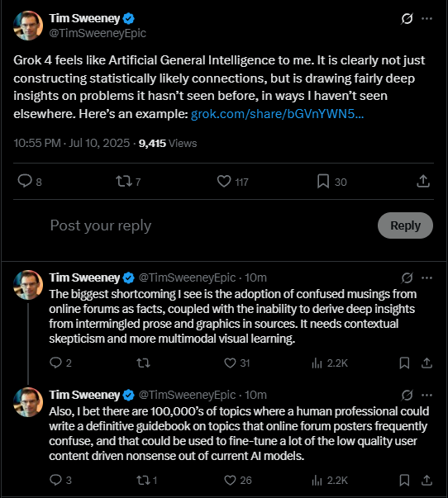The height and width of the screenshot is (498, 448).
Task: View analytics of first reply showing 2.2K
Action: 330,363
